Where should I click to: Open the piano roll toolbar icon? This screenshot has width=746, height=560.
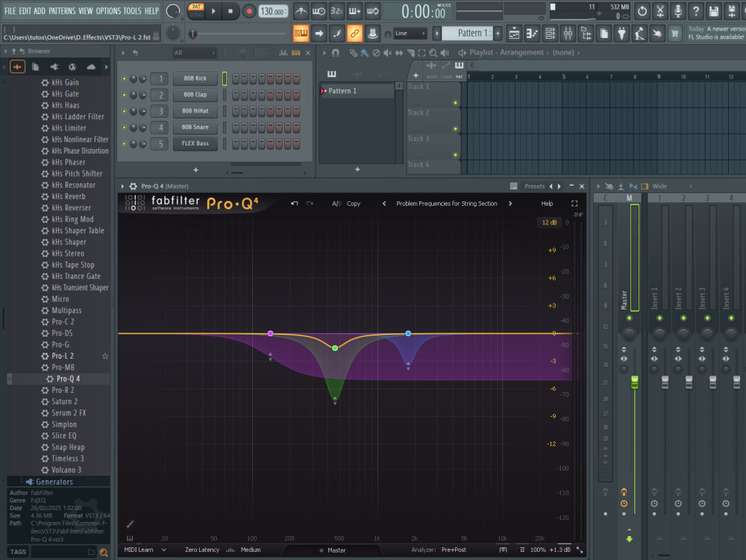tap(532, 34)
